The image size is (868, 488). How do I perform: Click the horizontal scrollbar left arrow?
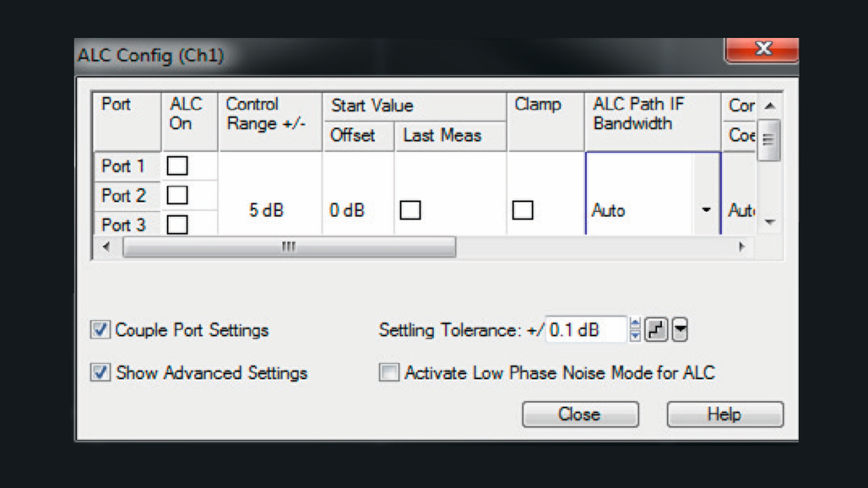coord(106,247)
